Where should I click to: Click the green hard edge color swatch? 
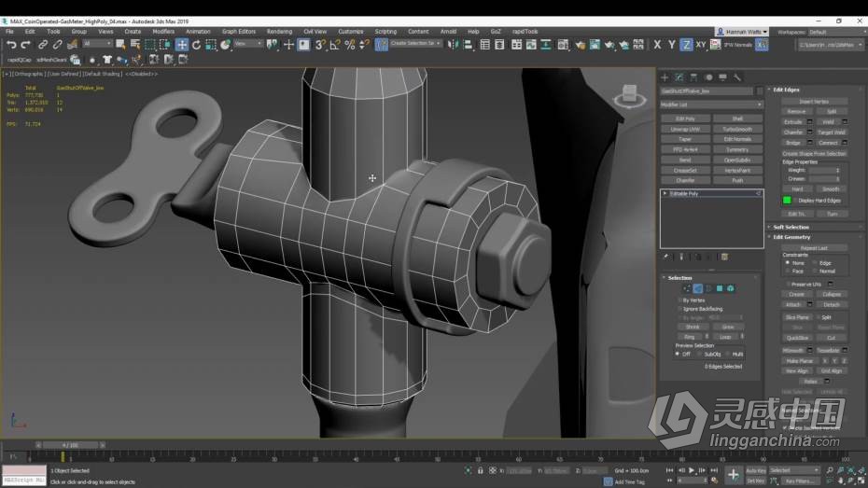(787, 201)
